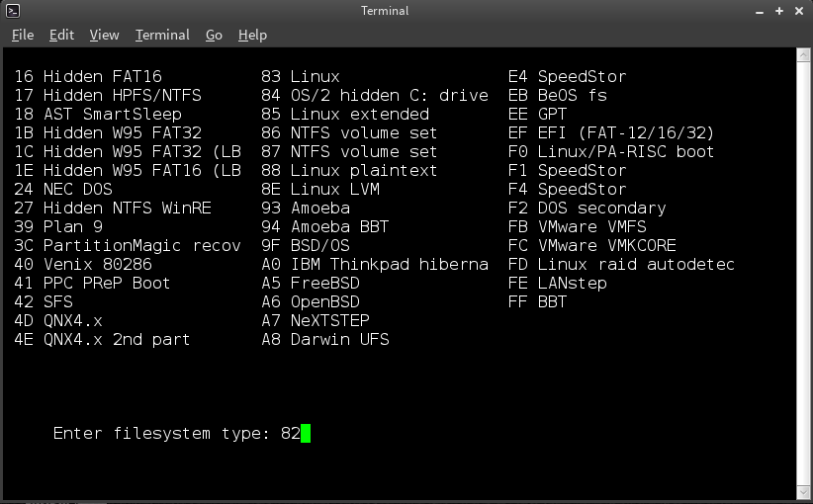Open the Go menu

(214, 35)
